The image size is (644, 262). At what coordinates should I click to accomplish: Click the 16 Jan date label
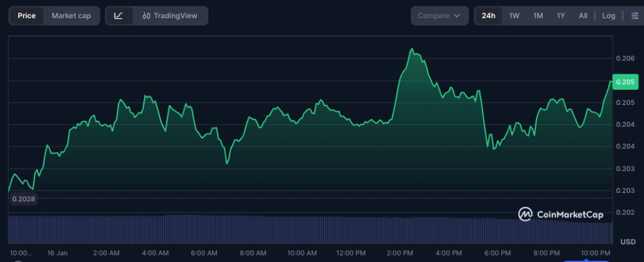tap(58, 253)
